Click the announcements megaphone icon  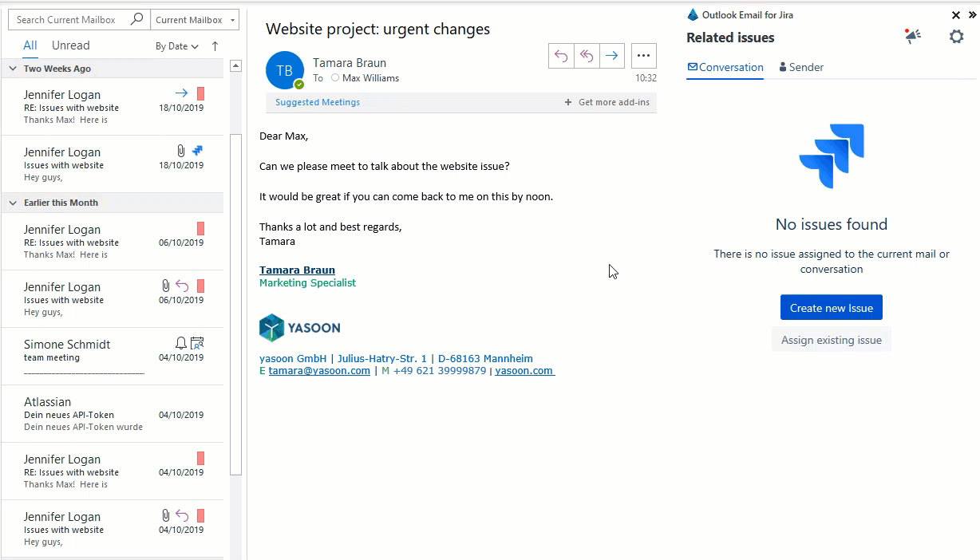[913, 37]
